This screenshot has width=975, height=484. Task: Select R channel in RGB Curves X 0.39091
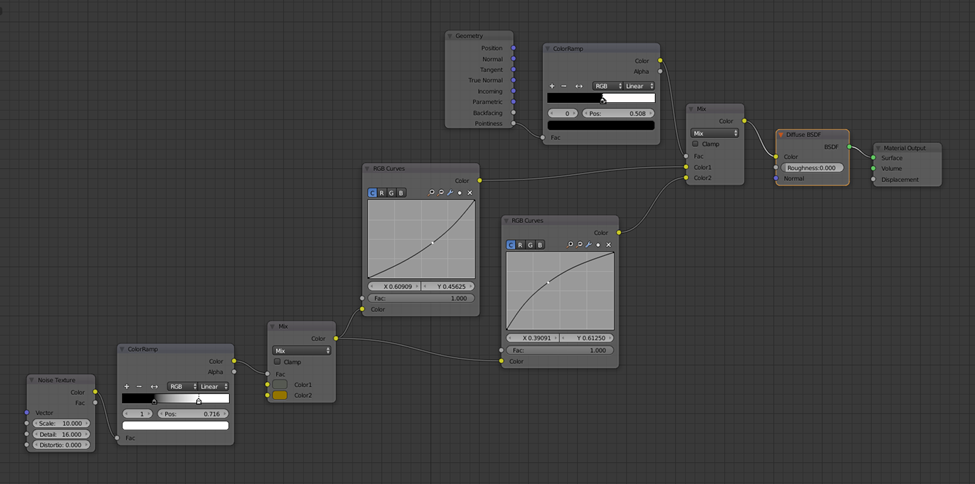coord(520,245)
